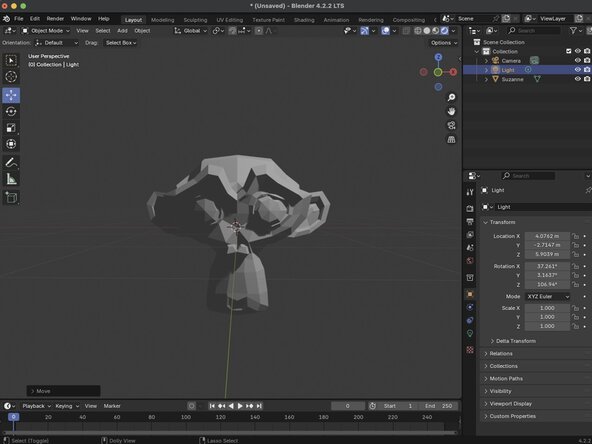The image size is (592, 444).
Task: Open the Select Box drag dropdown
Action: click(121, 43)
